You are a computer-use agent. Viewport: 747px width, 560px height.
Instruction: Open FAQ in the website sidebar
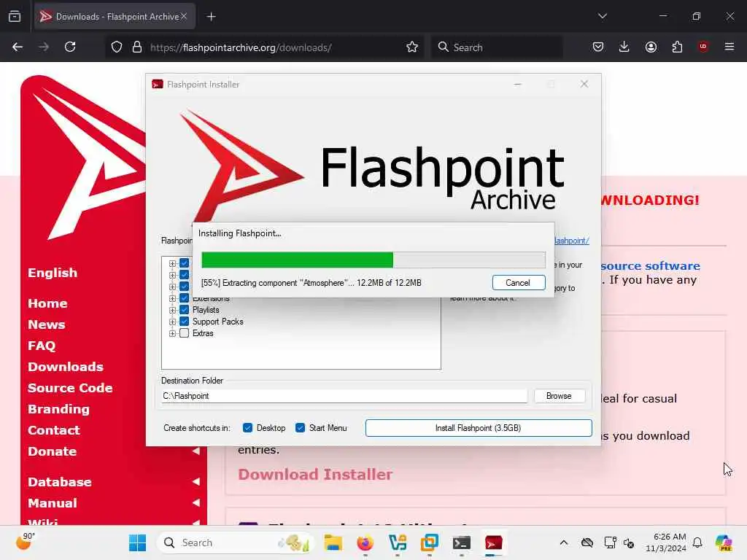pyautogui.click(x=42, y=345)
